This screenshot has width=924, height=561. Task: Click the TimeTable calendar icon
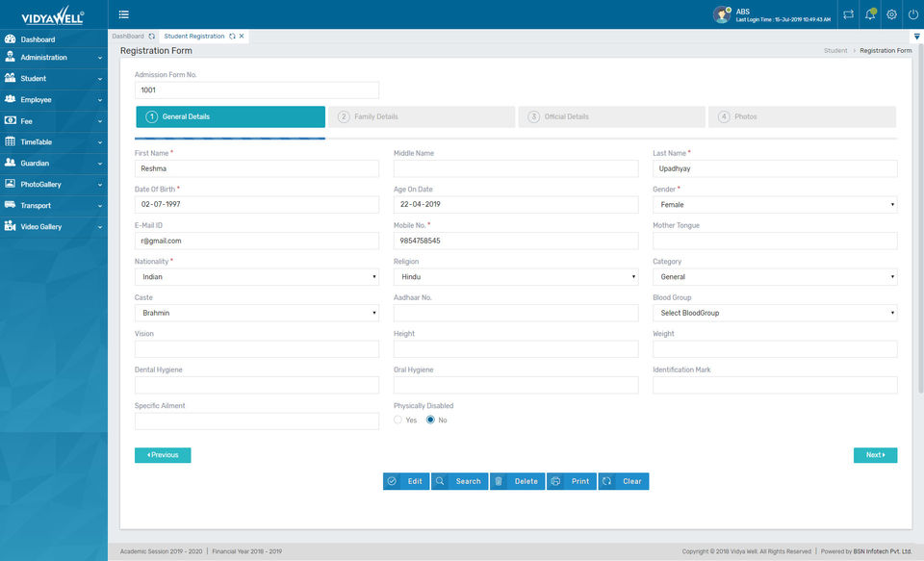pyautogui.click(x=10, y=141)
